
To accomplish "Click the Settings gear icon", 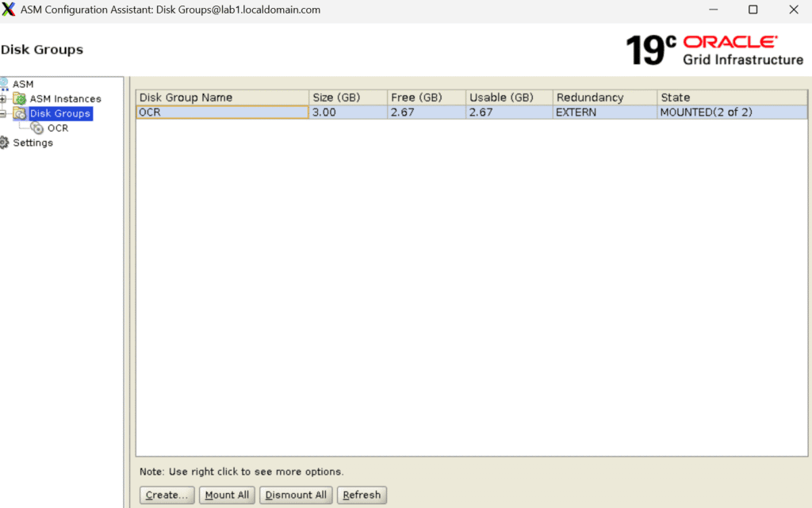I will coord(4,143).
